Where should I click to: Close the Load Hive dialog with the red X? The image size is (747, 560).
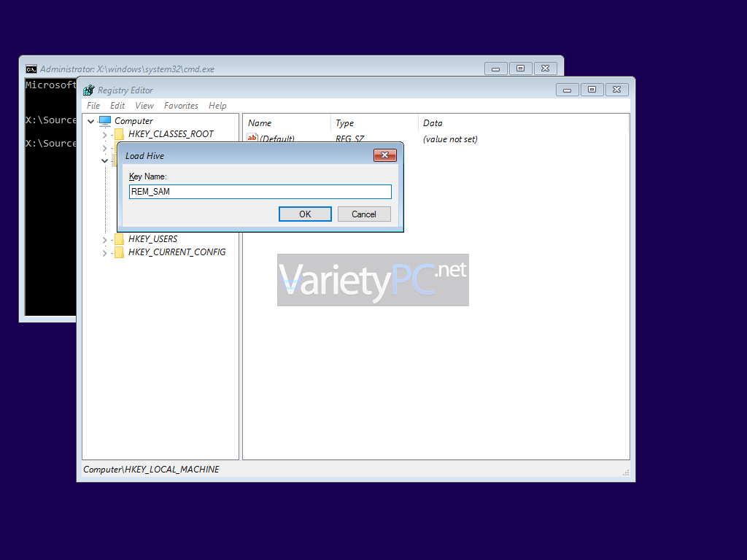point(385,155)
